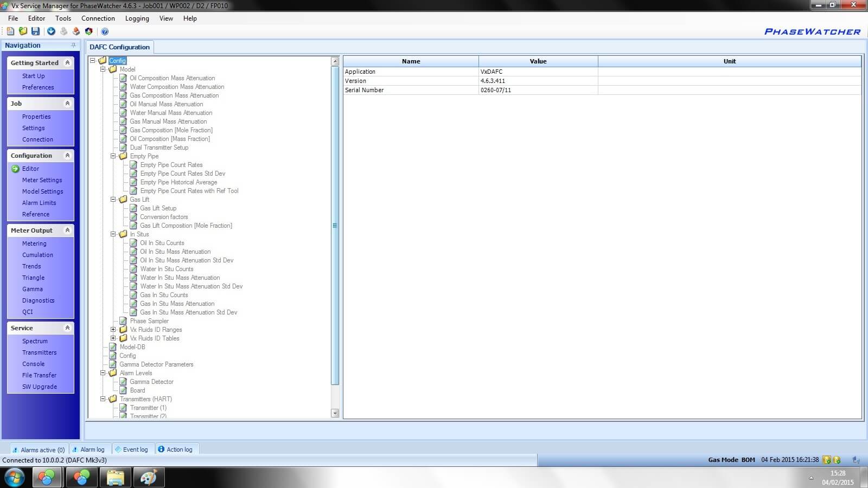This screenshot has width=868, height=488.
Task: Open the Alarms active (0) tab
Action: point(38,450)
